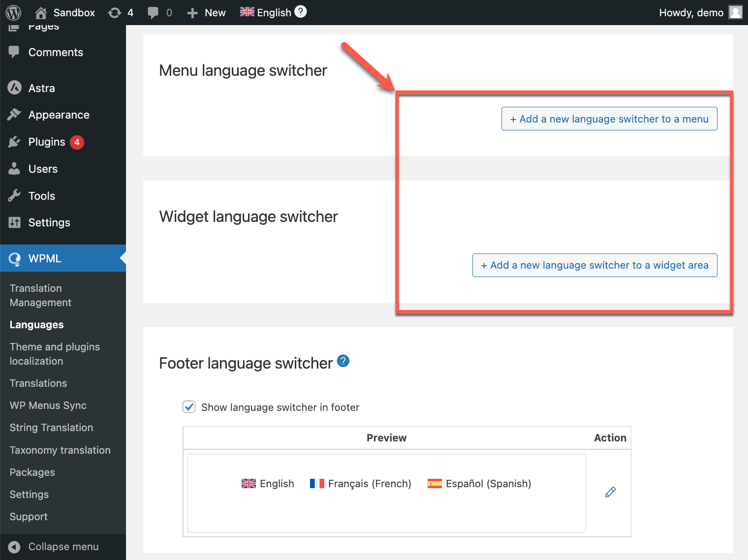Select the Spanish flag in the preview
The height and width of the screenshot is (560, 748).
435,483
